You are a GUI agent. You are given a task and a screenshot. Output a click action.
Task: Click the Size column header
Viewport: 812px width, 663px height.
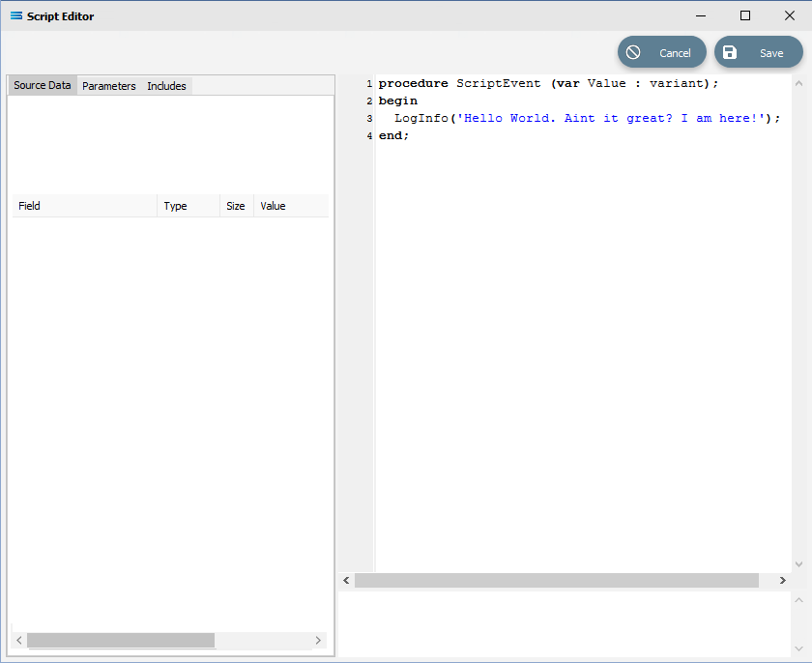[x=237, y=206]
